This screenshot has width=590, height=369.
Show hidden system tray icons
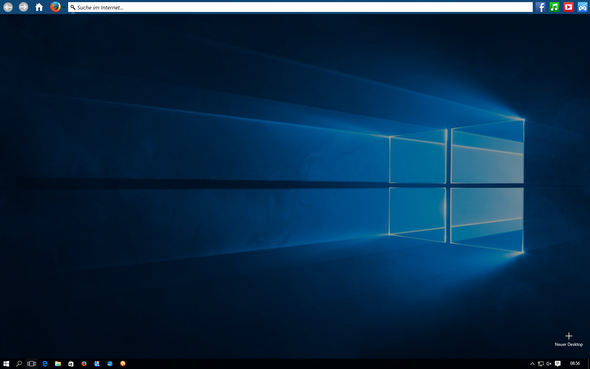(532, 364)
